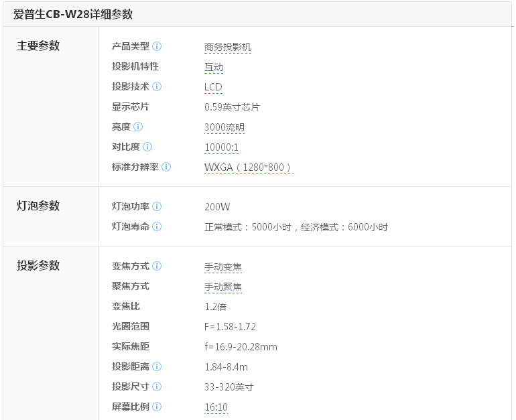This screenshot has height=420, width=516.
Task: Select the 显示芯片 label
Action: pyautogui.click(x=131, y=107)
